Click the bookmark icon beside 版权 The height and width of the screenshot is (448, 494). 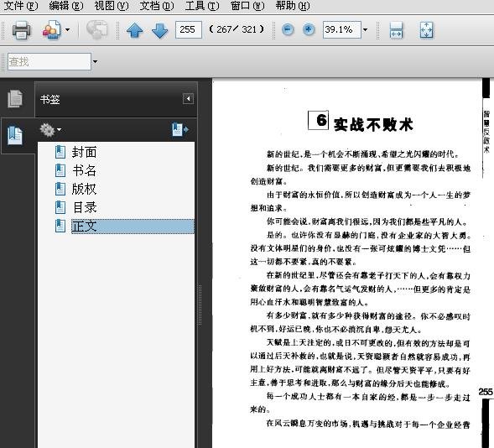(x=60, y=189)
